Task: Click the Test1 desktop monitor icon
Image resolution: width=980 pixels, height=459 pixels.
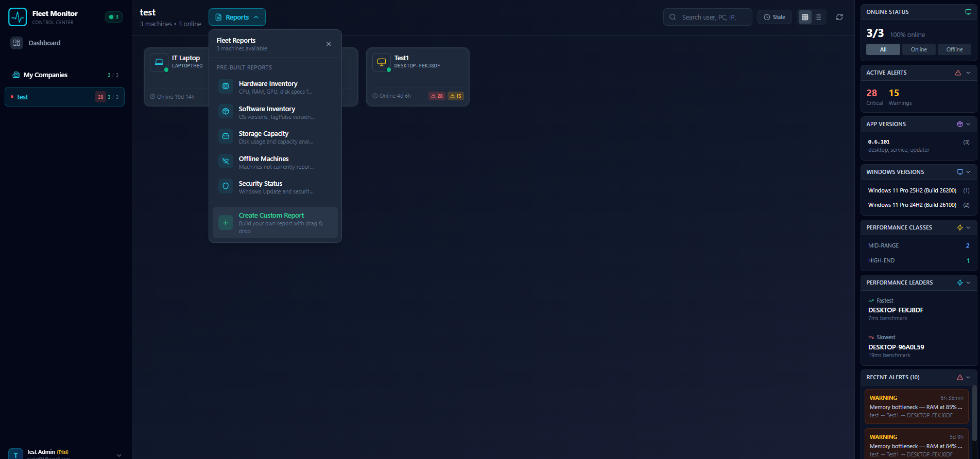Action: coord(382,62)
